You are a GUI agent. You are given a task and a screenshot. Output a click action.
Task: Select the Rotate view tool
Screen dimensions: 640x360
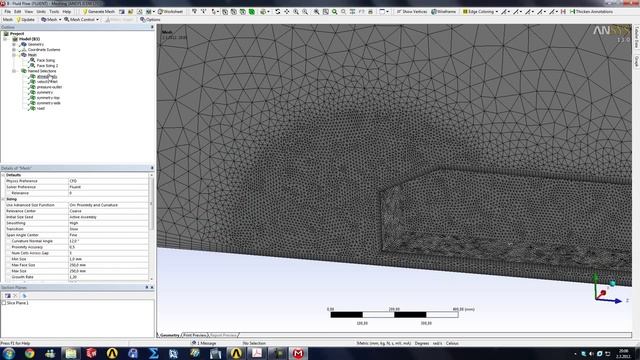pos(278,12)
